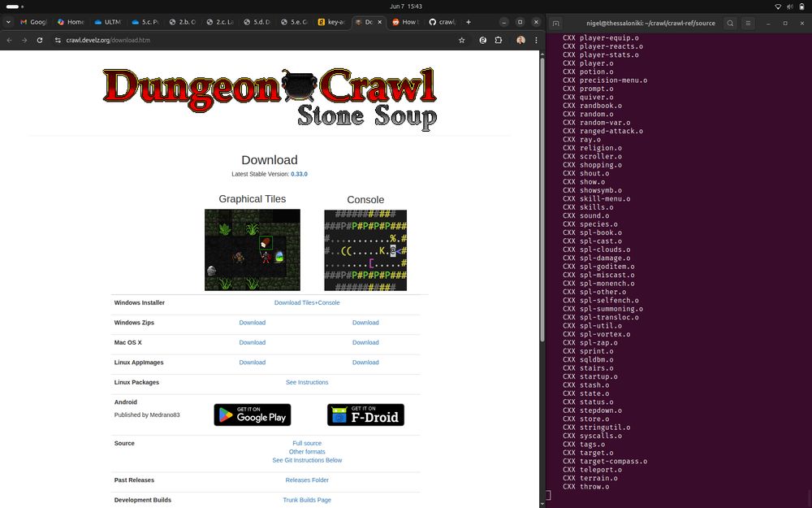This screenshot has width=812, height=508.
Task: Click the terminal new tab icon
Action: [555, 23]
